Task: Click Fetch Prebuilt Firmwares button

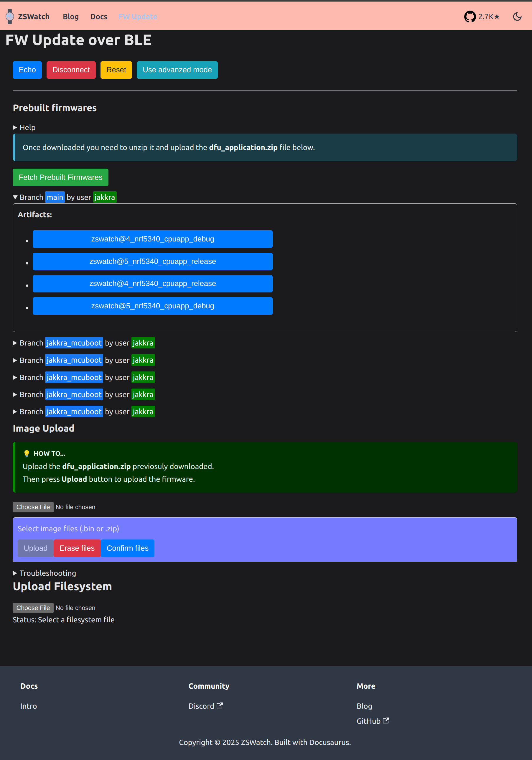Action: click(60, 177)
